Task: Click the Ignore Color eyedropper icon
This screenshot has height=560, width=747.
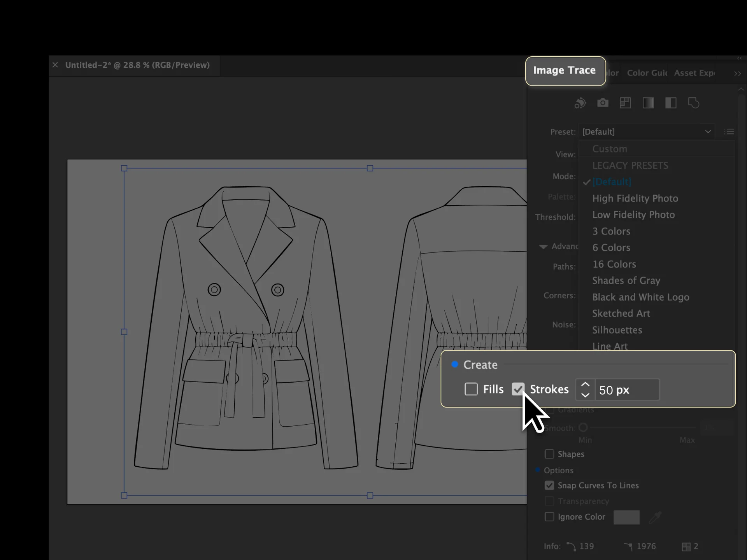Action: (656, 517)
